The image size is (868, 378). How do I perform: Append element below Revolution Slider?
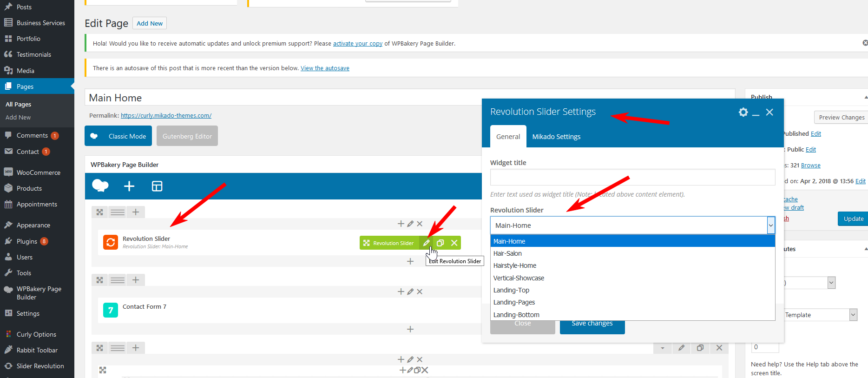click(x=410, y=261)
